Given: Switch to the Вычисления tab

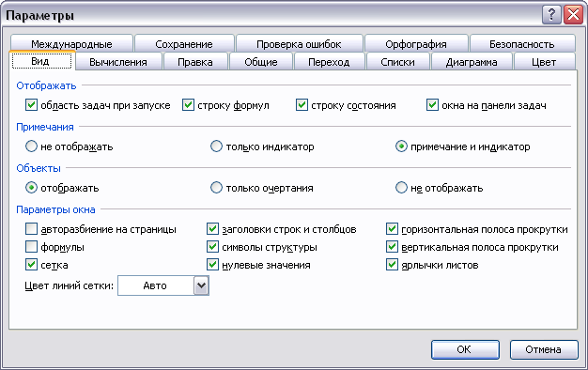Looking at the screenshot, I should pos(118,62).
